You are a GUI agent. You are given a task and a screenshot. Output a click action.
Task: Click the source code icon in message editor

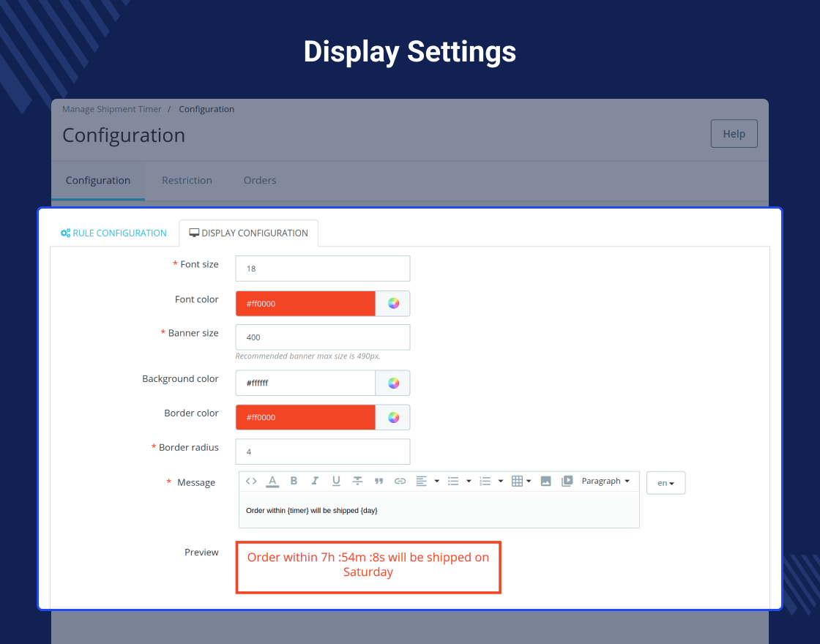(x=251, y=481)
